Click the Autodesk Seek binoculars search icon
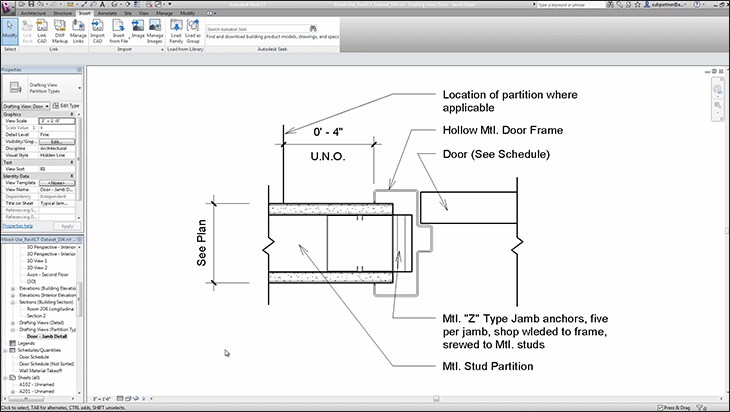 pyautogui.click(x=313, y=28)
